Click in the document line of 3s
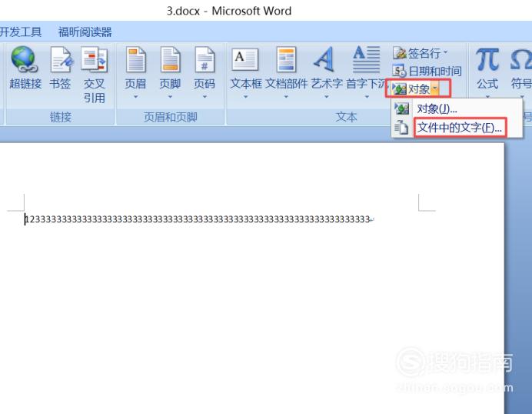Screen dimensions: 532x414 pyautogui.click(x=198, y=219)
